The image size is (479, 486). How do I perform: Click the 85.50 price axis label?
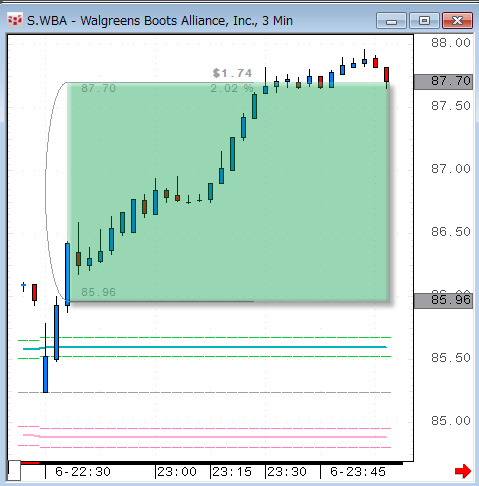451,358
